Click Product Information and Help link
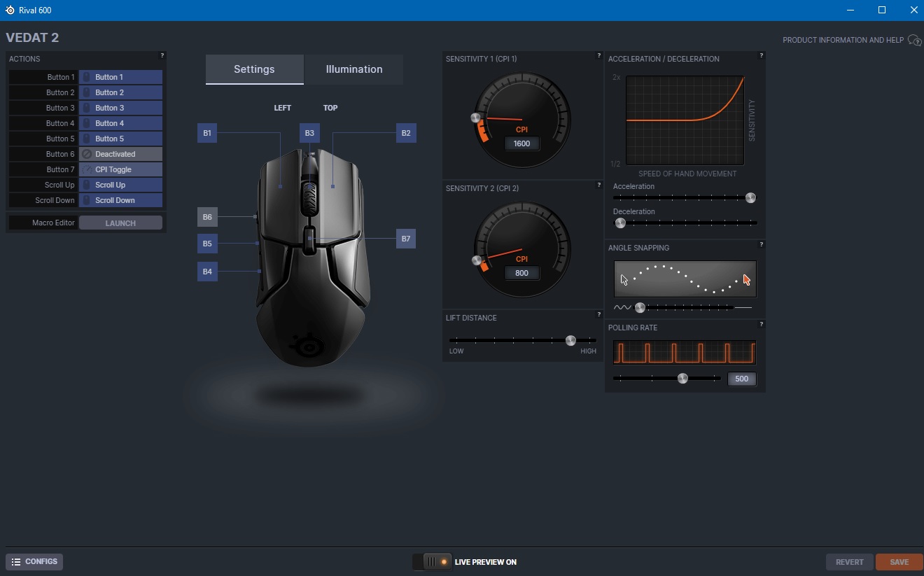This screenshot has width=924, height=576. (843, 41)
